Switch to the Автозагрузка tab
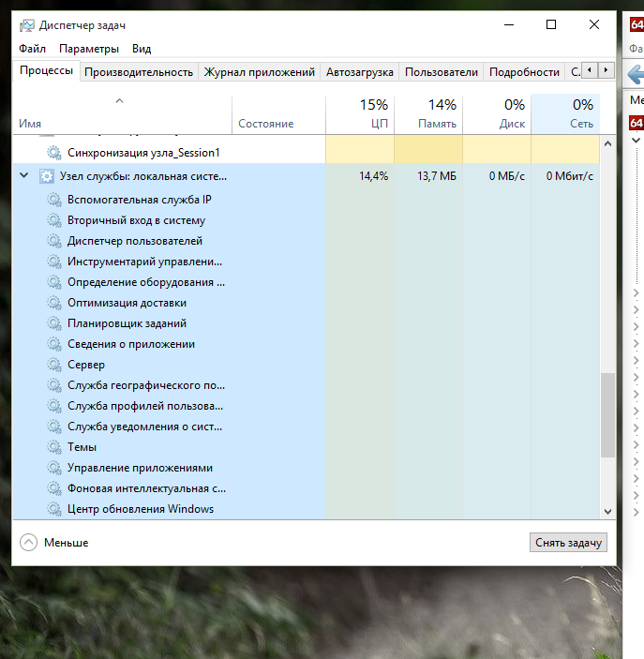Viewport: 644px width, 659px height. [x=360, y=72]
